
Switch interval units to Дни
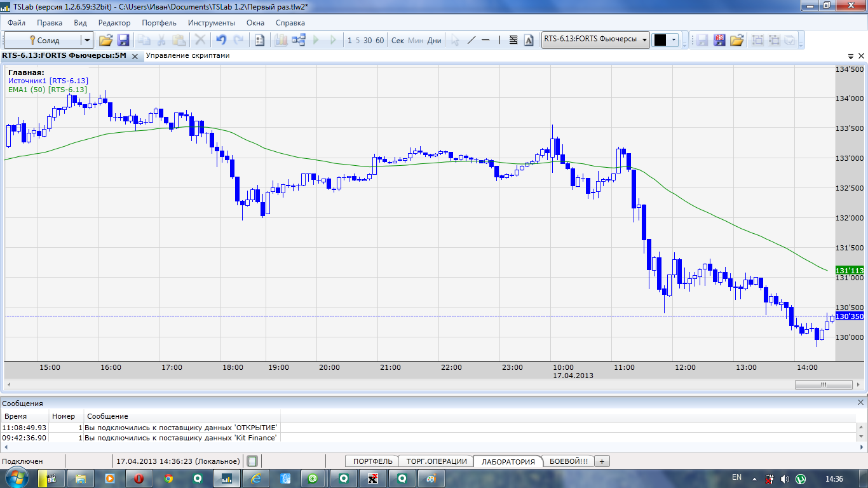point(434,40)
